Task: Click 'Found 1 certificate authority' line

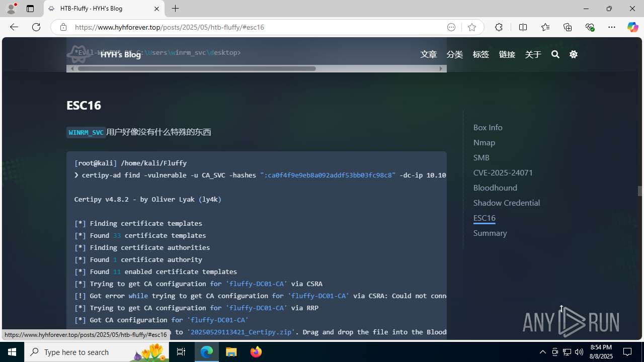Action: tap(138, 259)
